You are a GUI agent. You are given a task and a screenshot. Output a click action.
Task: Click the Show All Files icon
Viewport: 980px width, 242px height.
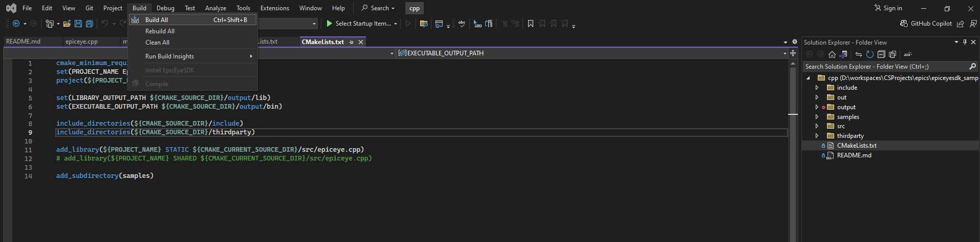click(x=892, y=54)
